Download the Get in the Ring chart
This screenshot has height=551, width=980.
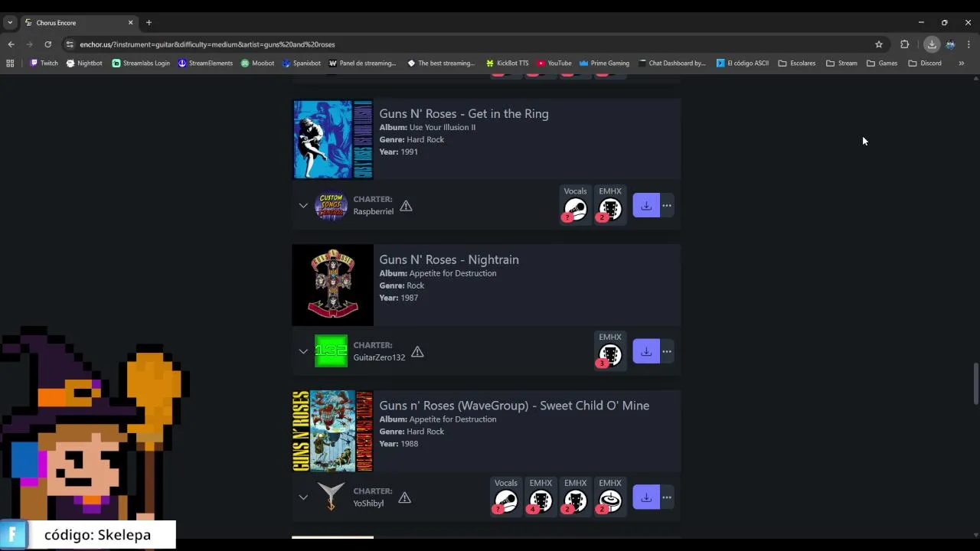point(646,205)
